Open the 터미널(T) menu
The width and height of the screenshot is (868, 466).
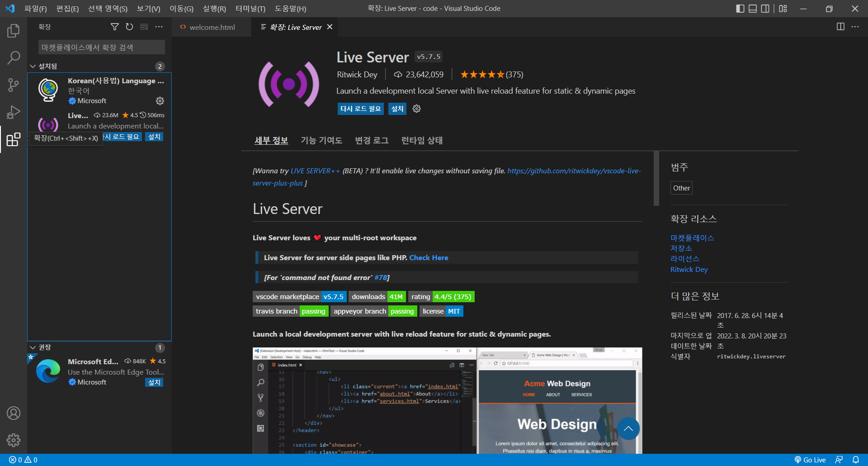[250, 9]
